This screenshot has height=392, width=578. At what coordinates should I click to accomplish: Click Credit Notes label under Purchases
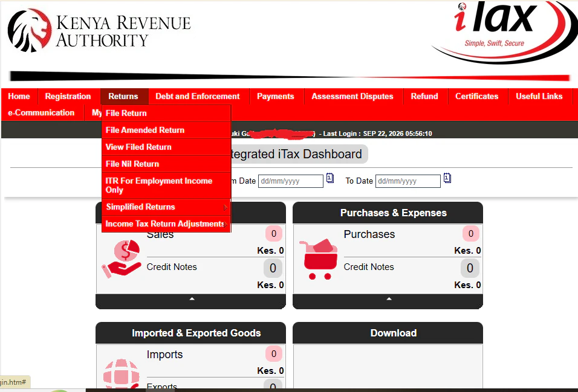pos(369,267)
